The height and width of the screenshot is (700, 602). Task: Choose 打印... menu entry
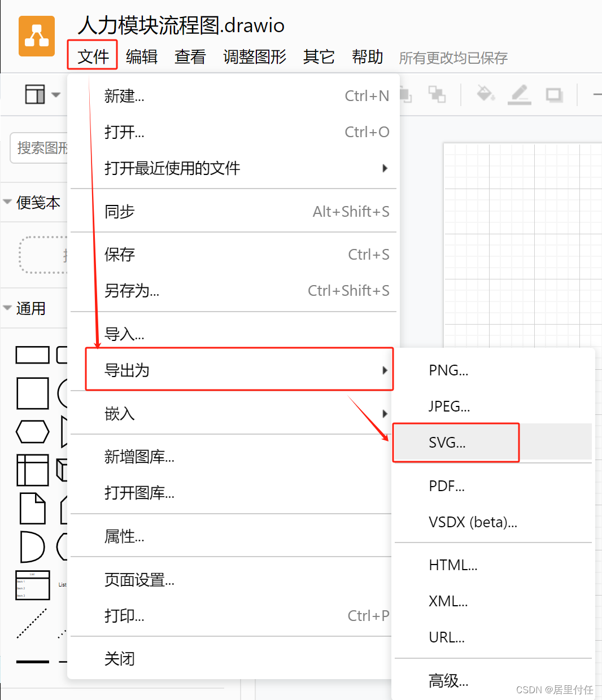(x=231, y=616)
